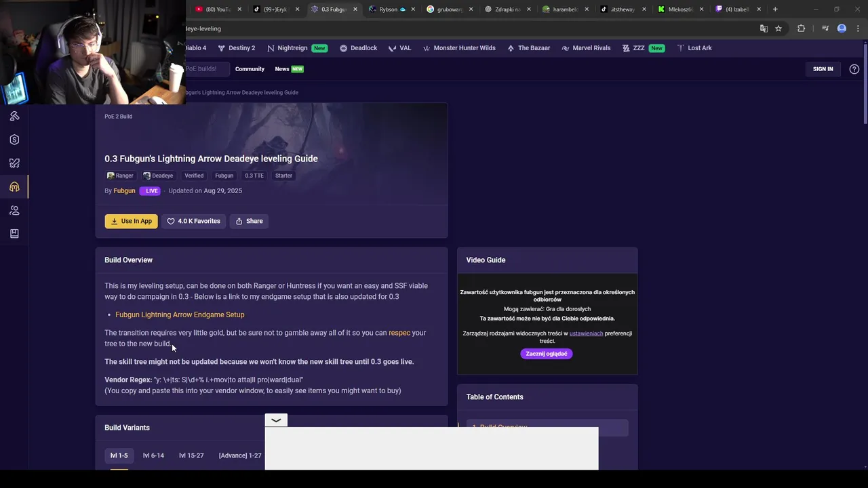Open the Diablo 4 game section

pos(195,48)
